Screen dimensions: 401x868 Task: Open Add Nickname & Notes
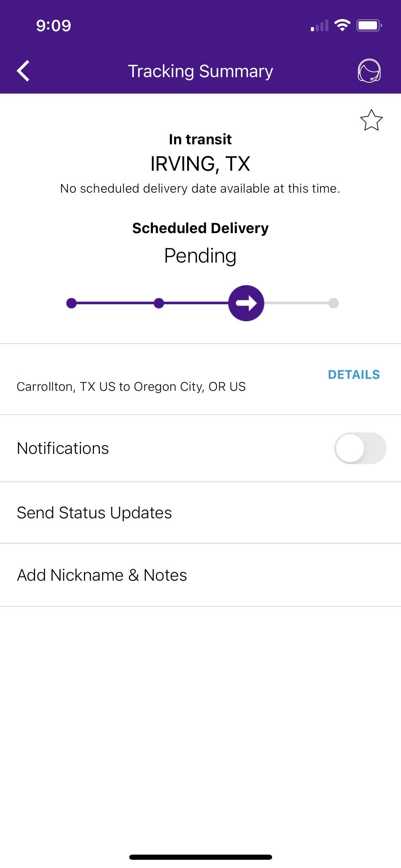click(102, 575)
